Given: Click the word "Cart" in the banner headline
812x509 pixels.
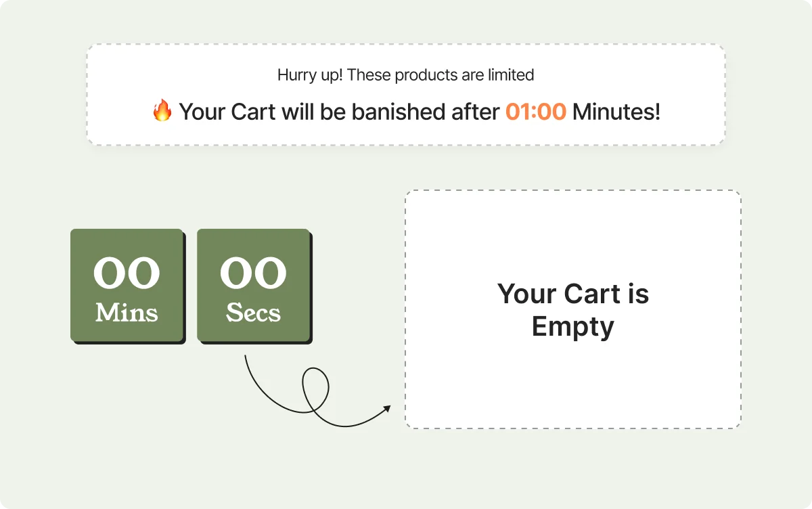Looking at the screenshot, I should tap(254, 112).
